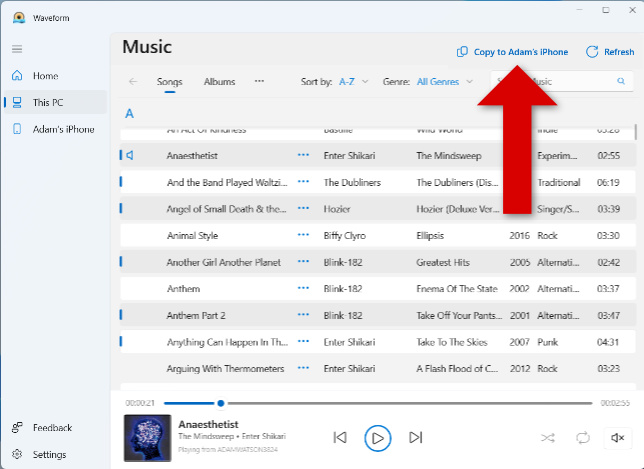Click the Waveform app logo icon
Viewport: 644px width, 469px height.
19,18
